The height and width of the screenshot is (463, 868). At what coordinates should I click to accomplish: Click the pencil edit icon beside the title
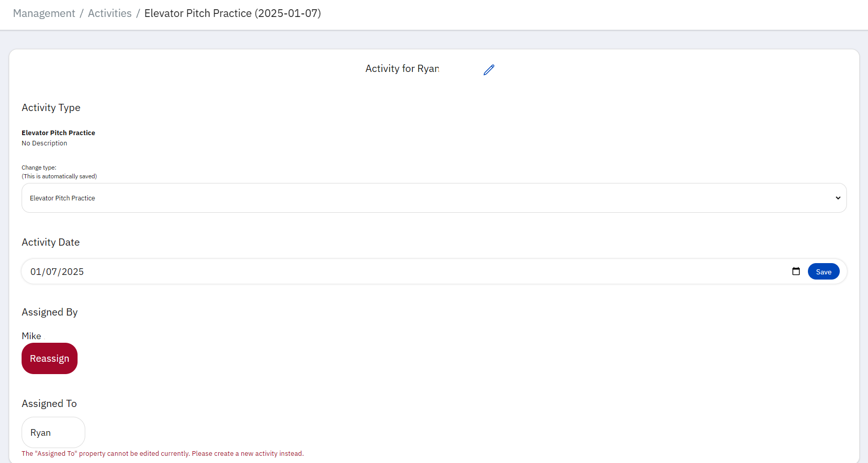click(488, 70)
